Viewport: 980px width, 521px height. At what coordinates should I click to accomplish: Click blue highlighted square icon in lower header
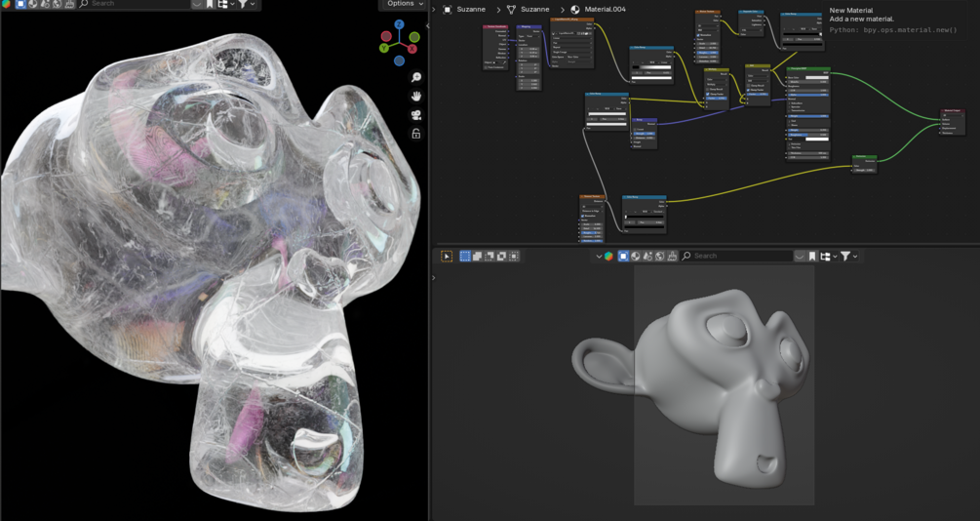point(624,256)
